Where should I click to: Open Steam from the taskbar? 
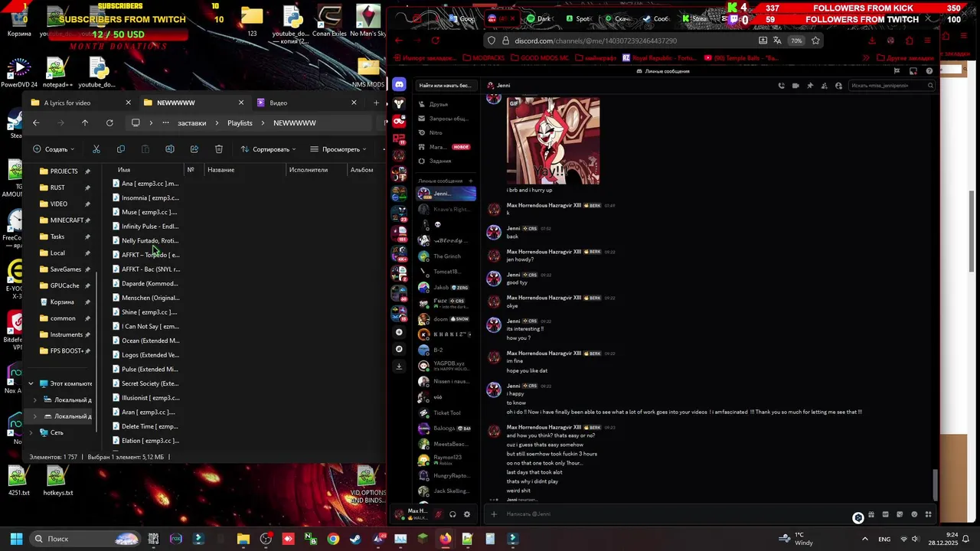point(355,539)
